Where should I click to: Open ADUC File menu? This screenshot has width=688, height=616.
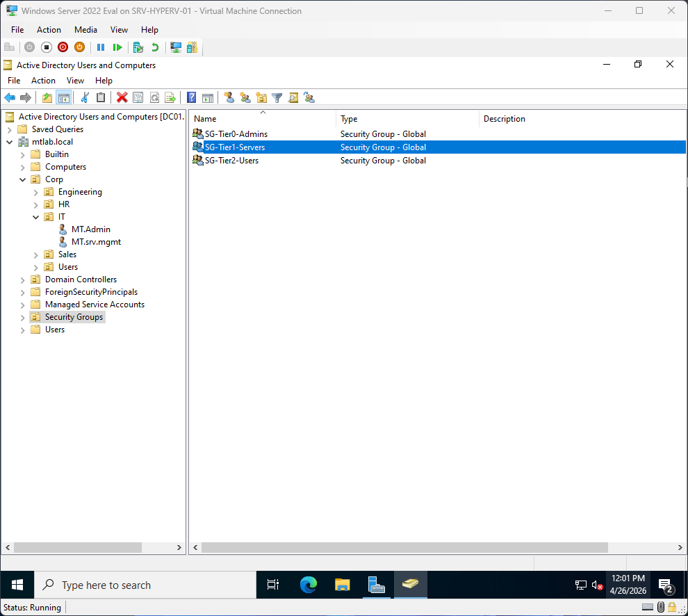14,81
